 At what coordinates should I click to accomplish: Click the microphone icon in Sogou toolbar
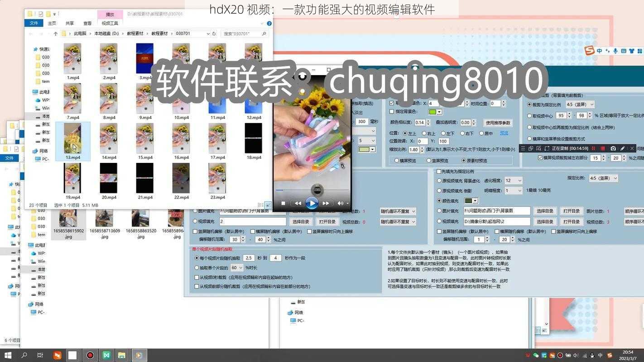(x=615, y=51)
